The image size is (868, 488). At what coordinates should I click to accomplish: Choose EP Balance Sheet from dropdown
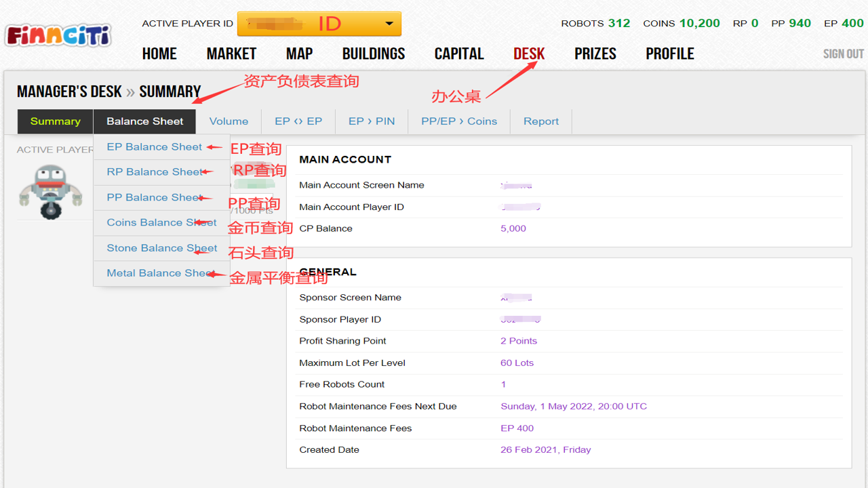coord(155,147)
